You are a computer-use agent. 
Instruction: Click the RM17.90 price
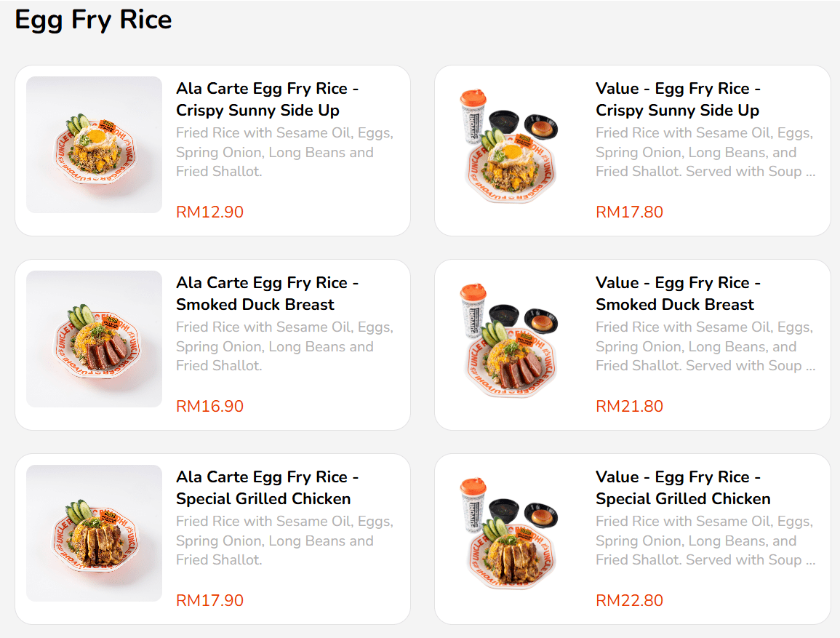coord(209,601)
